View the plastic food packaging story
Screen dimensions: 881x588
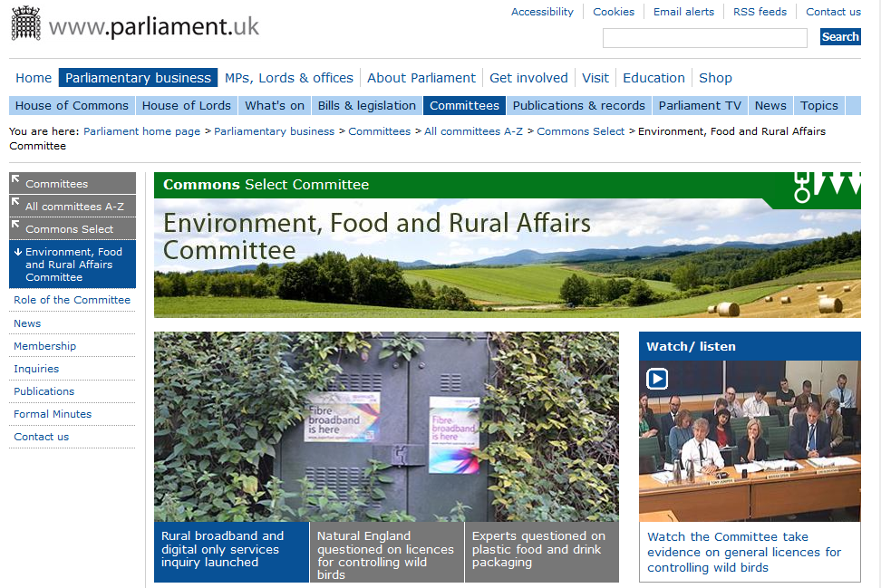tap(542, 552)
